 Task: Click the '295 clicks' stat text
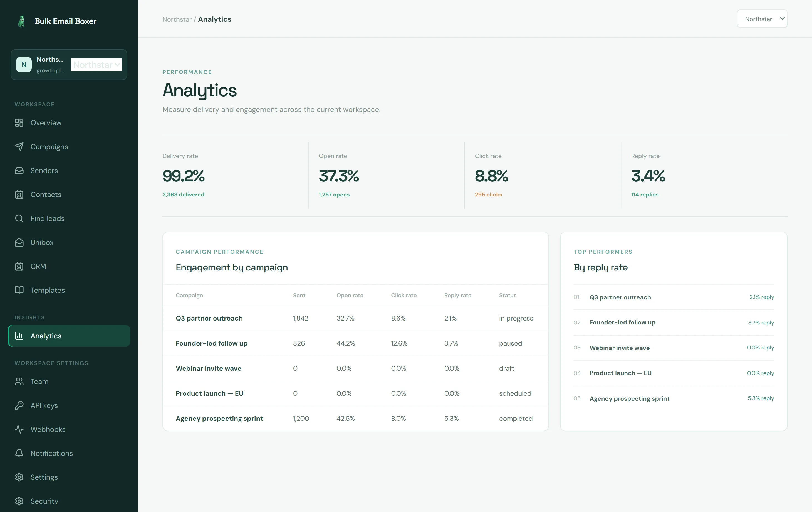tap(488, 195)
